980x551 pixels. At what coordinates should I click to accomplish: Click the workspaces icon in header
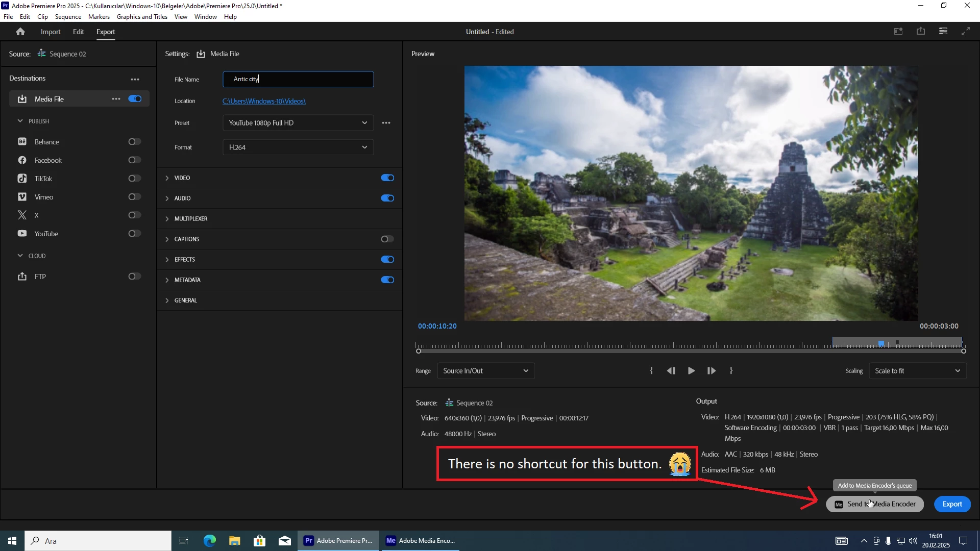pos(943,32)
